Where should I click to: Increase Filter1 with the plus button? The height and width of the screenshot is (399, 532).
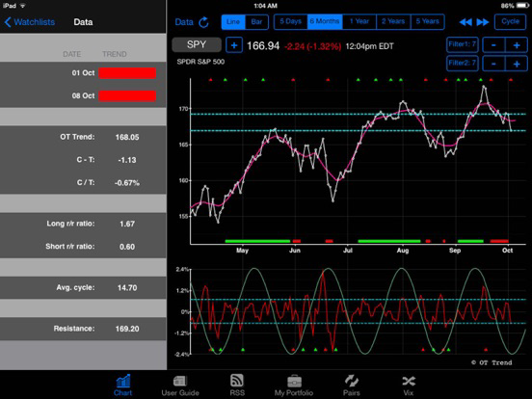point(517,44)
